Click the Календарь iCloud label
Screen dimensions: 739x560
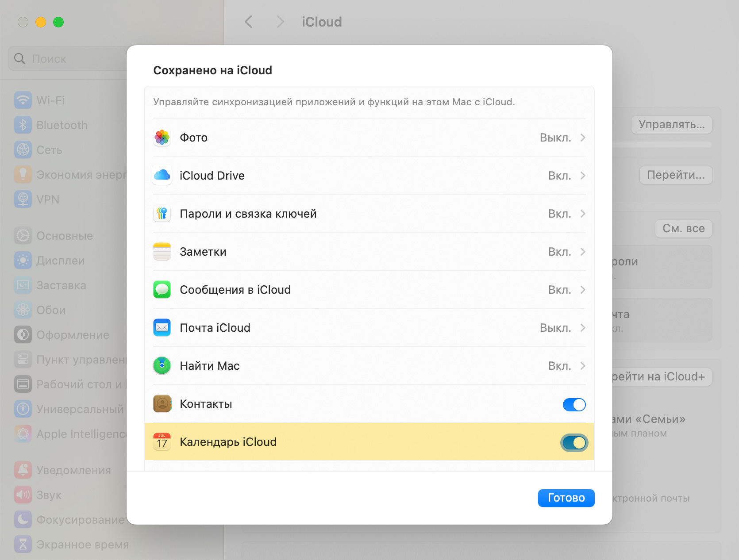tap(228, 442)
